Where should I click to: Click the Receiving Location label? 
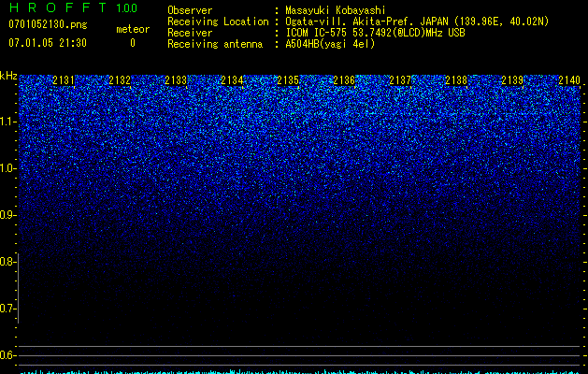[218, 22]
